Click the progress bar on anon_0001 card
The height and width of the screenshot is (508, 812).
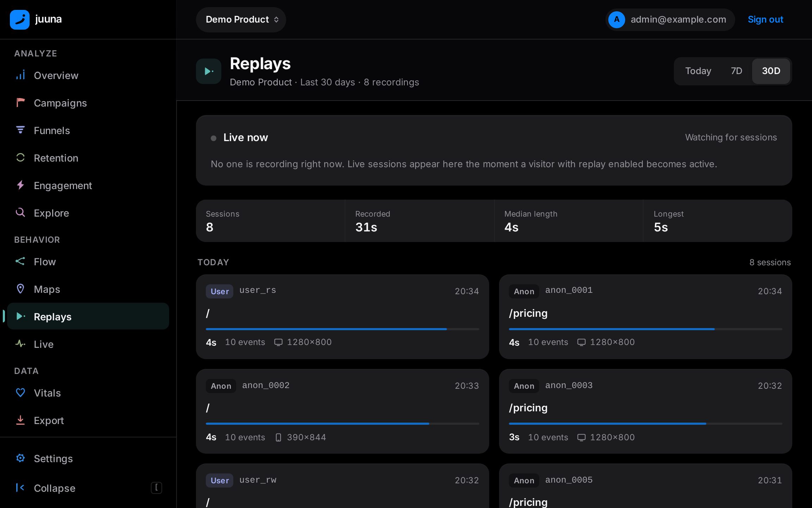[646, 329]
